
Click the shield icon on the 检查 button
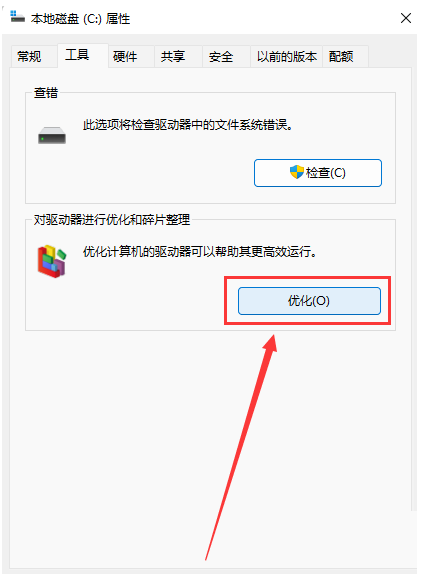pos(296,172)
